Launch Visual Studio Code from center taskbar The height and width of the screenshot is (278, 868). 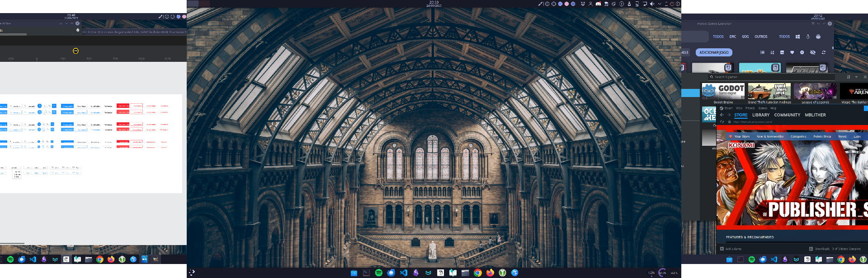(404, 273)
